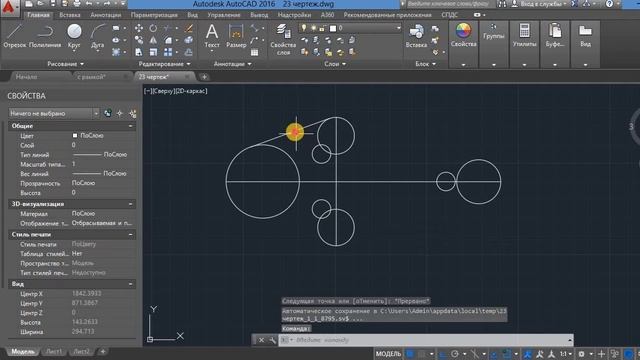This screenshot has width=640, height=360.
Task: Open the Параметризация ribbon tab
Action: 154,15
